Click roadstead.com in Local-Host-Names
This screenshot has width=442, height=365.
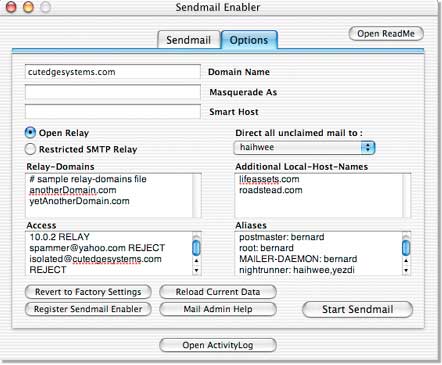tap(271, 190)
